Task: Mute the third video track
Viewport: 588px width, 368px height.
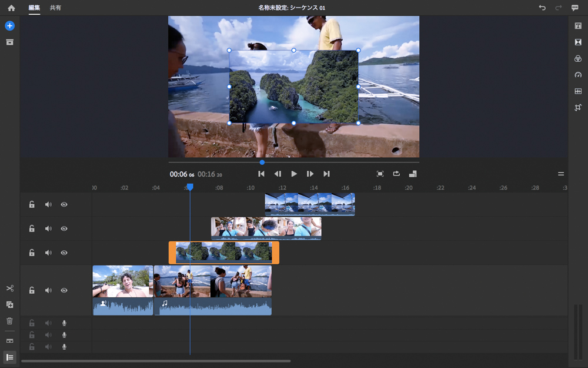Action: click(x=48, y=253)
